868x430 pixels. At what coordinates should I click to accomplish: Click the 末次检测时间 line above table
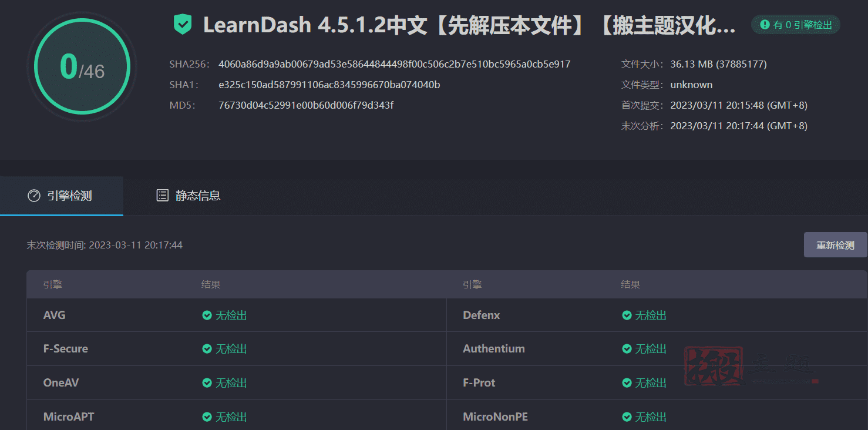click(105, 245)
